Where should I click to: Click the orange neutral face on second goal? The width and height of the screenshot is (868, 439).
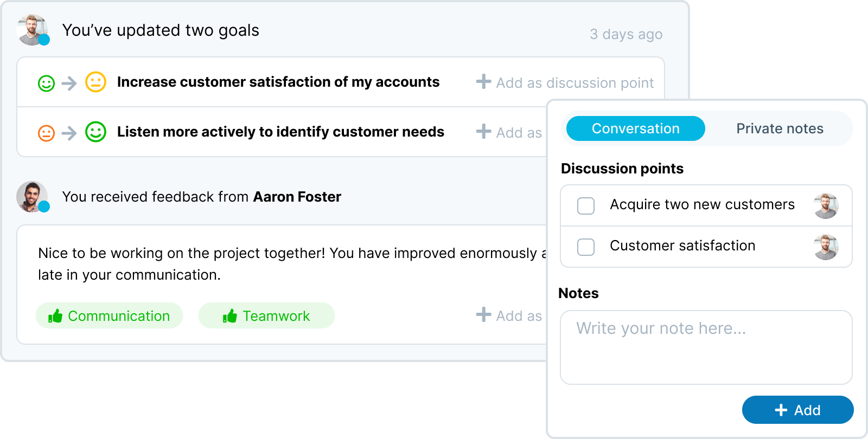[46, 133]
